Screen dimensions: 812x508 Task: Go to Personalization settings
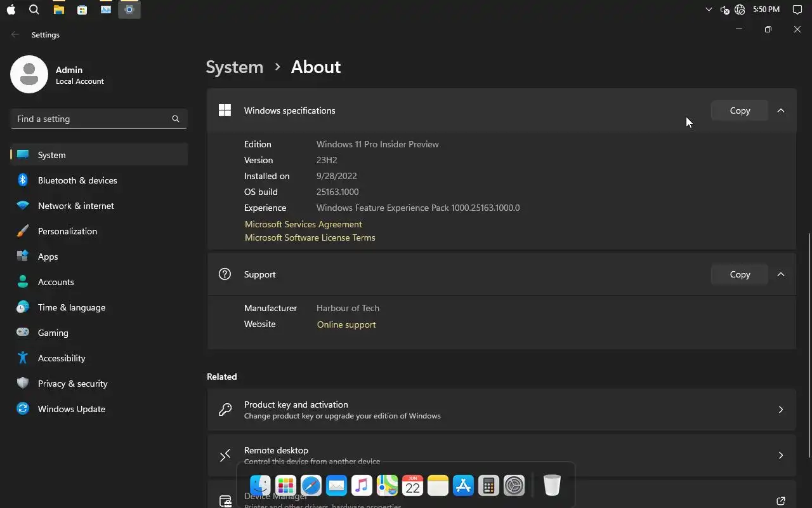click(x=67, y=231)
